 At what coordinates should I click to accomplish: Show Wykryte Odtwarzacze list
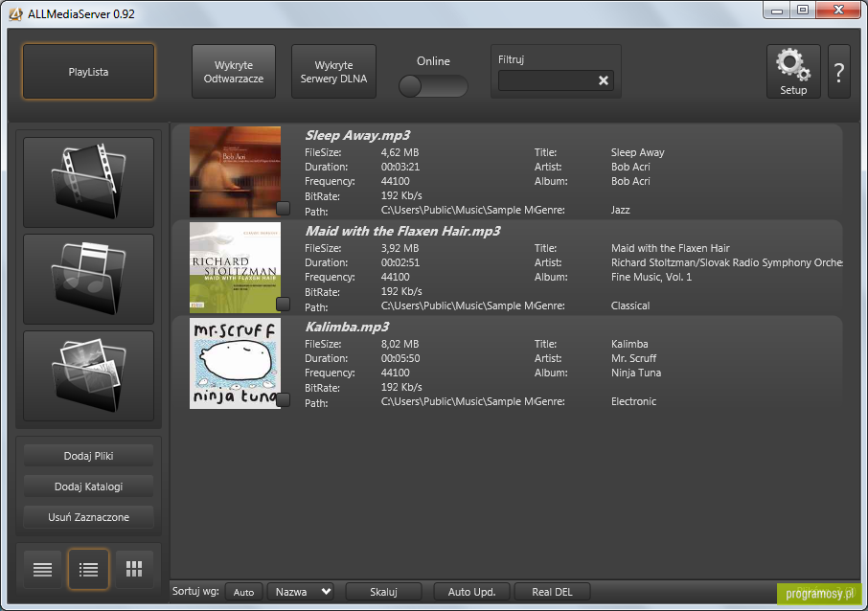(x=234, y=72)
